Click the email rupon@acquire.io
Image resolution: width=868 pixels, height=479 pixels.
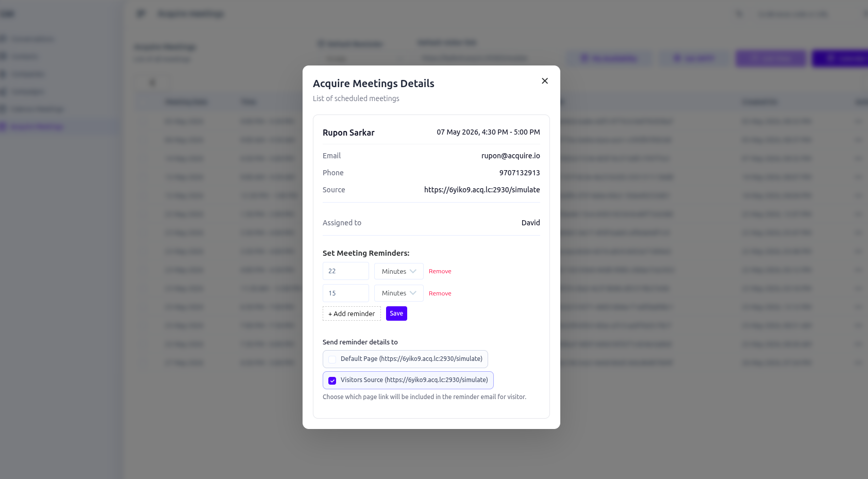(x=511, y=156)
